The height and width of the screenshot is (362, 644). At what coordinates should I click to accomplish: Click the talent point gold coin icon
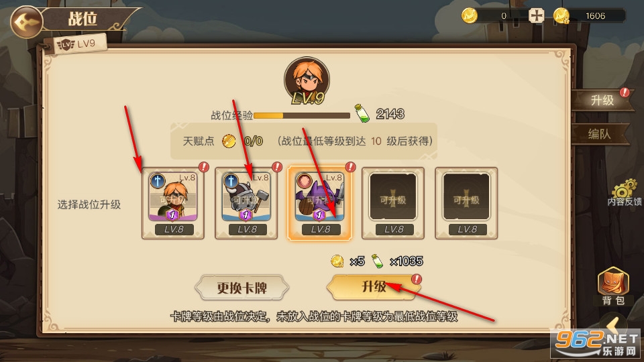[x=229, y=141]
